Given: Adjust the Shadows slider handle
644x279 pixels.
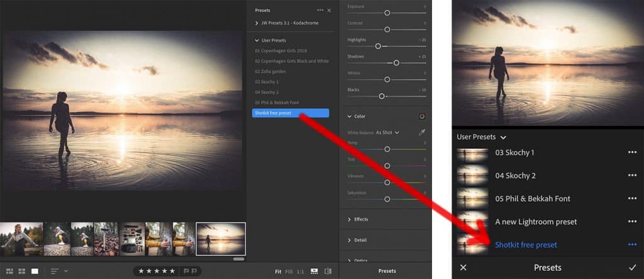Looking at the screenshot, I should pos(396,63).
